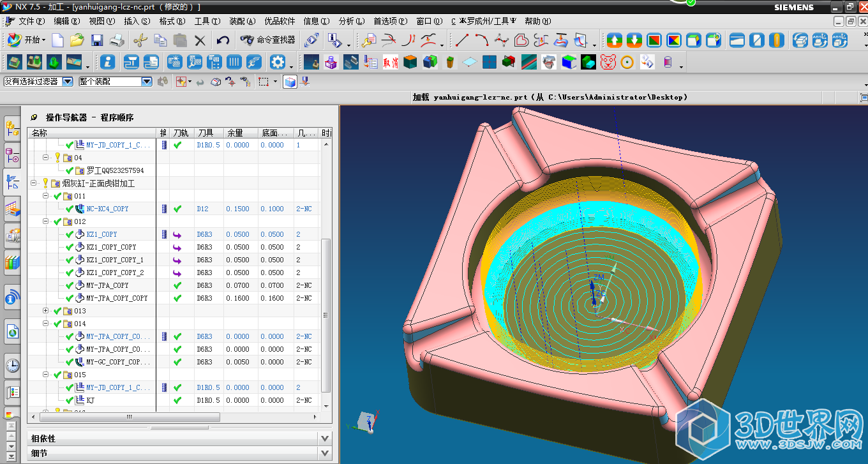The width and height of the screenshot is (868, 464).
Task: Open the 视图 (View) menu
Action: pos(101,21)
